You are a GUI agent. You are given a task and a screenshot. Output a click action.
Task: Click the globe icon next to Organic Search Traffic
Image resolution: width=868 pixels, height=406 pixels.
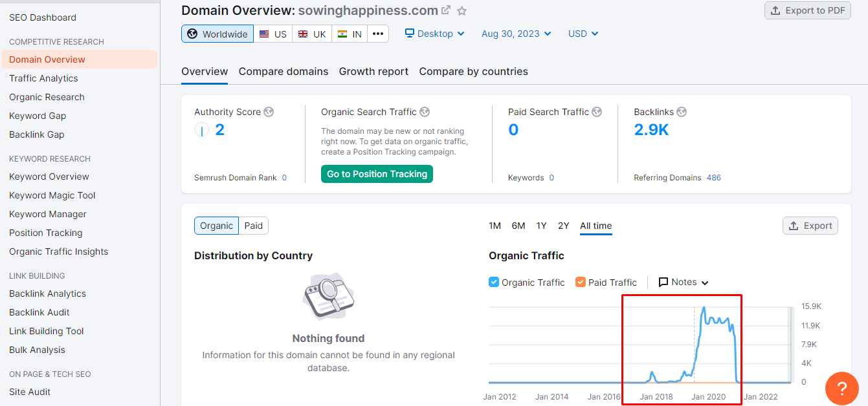[425, 112]
